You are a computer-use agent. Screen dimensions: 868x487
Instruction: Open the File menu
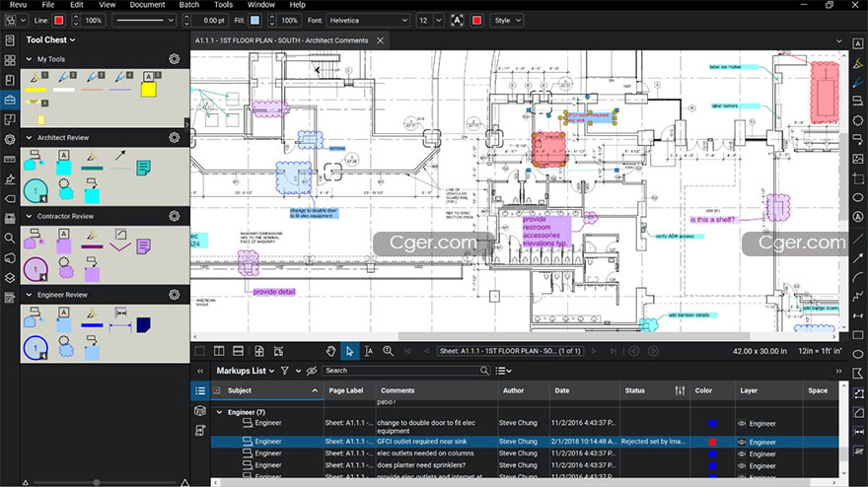point(48,4)
